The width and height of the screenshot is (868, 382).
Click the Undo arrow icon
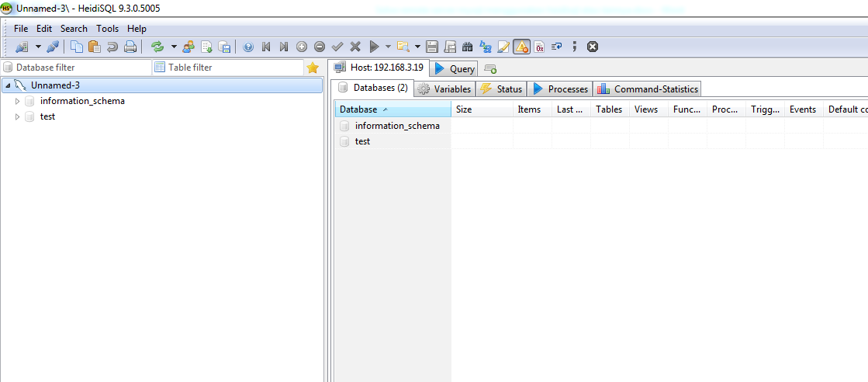[112, 47]
